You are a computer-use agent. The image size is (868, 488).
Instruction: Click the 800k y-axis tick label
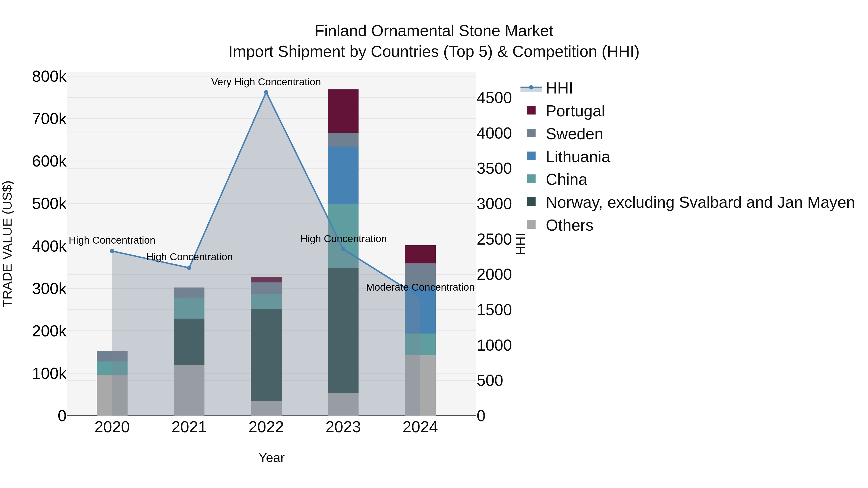pos(49,76)
